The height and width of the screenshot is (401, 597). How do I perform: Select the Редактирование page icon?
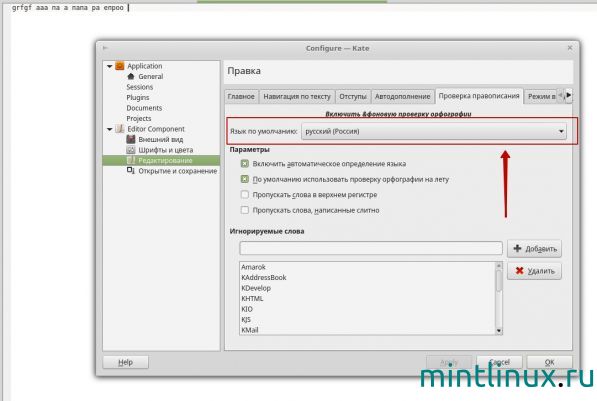coord(131,160)
